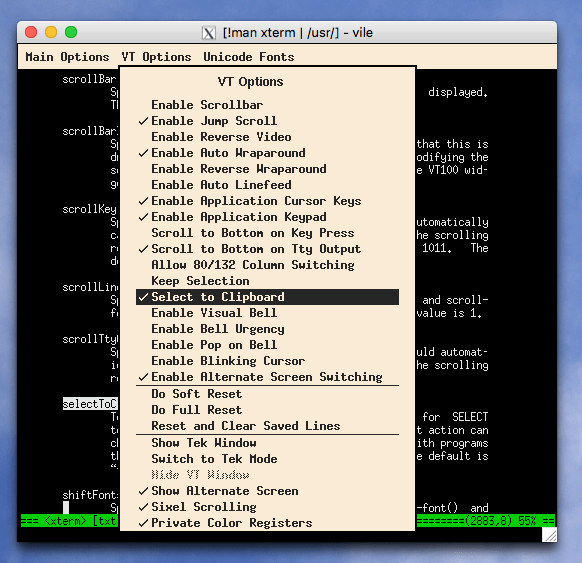This screenshot has height=563, width=582.
Task: Toggle Enable Reverse Wraparound option
Action: pos(267,169)
